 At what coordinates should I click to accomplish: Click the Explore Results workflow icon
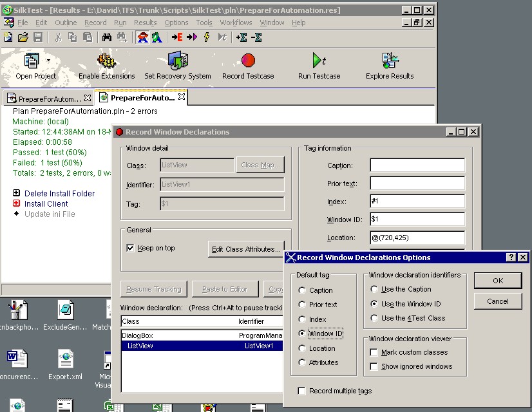pyautogui.click(x=390, y=61)
